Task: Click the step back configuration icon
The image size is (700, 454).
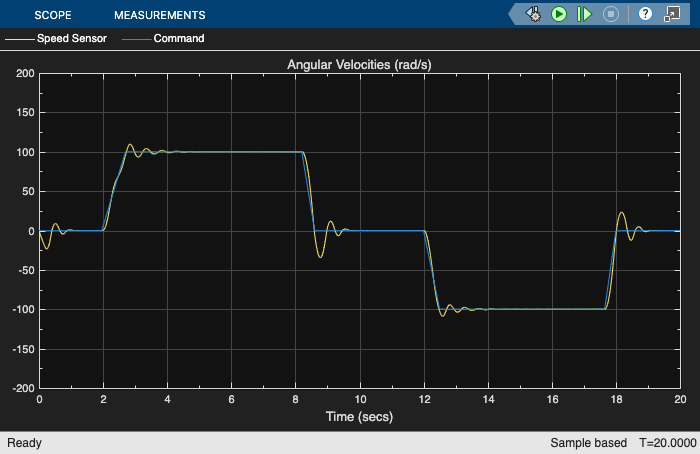Action: tap(533, 14)
